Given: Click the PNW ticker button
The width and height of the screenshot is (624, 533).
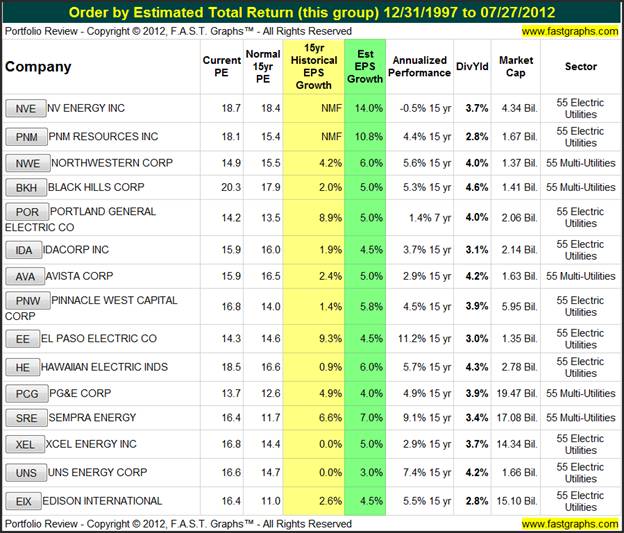Looking at the screenshot, I should 28,301.
